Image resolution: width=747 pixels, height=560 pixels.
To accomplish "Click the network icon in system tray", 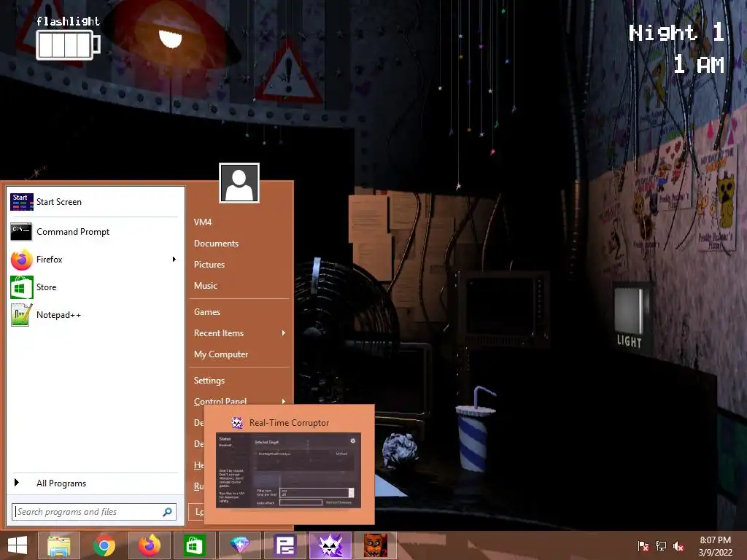I will pyautogui.click(x=661, y=546).
